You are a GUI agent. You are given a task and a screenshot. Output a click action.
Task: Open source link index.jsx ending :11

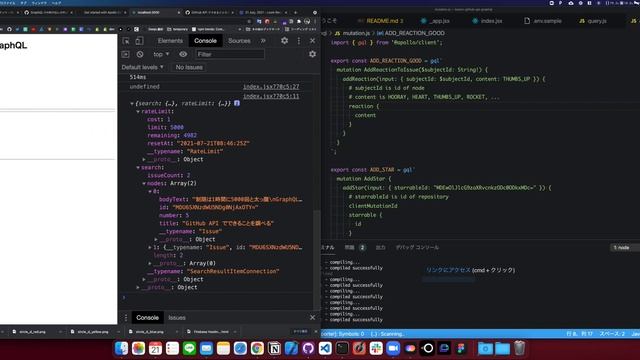(x=271, y=96)
